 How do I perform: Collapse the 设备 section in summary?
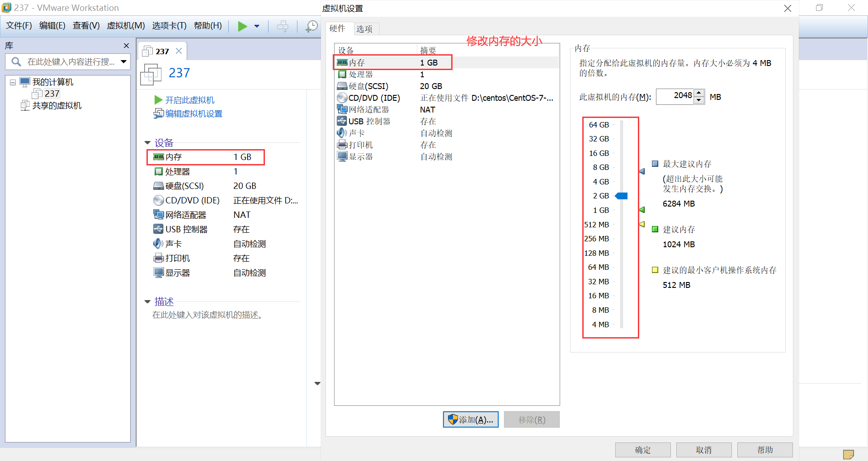click(147, 143)
